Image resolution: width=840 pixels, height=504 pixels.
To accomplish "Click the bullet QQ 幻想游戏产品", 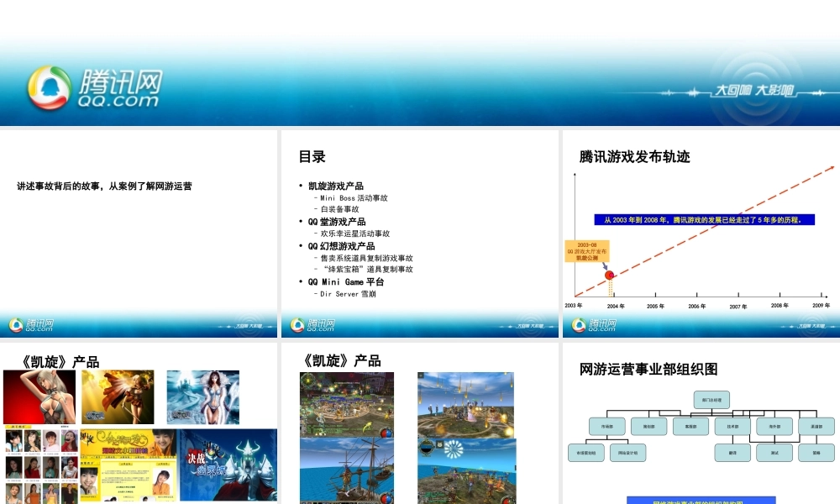I will click(341, 246).
